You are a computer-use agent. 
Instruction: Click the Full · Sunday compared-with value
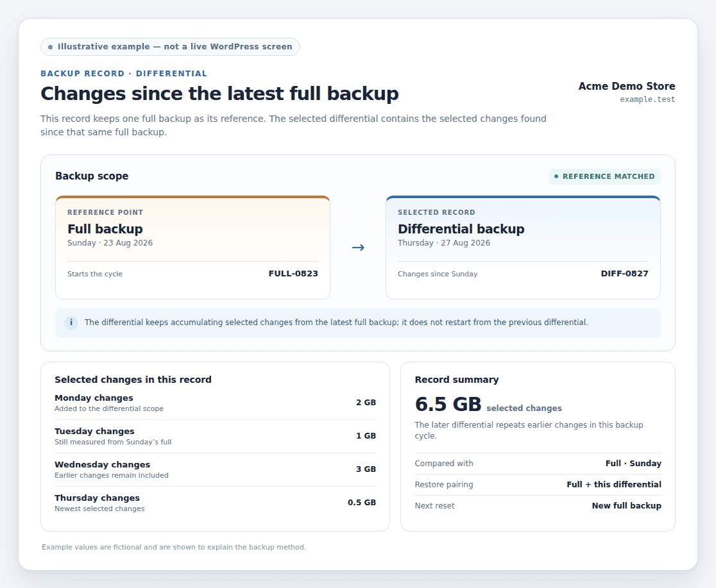[633, 464]
